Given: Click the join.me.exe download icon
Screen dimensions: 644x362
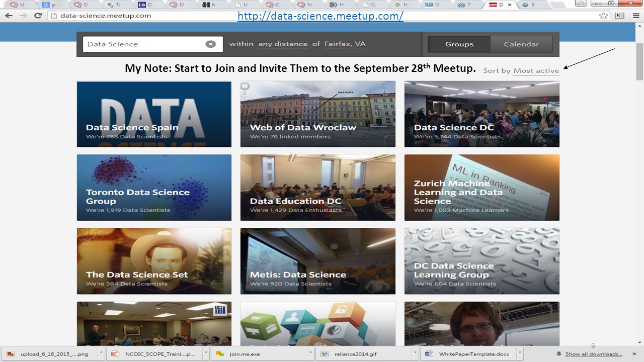Looking at the screenshot, I should pyautogui.click(x=220, y=354).
